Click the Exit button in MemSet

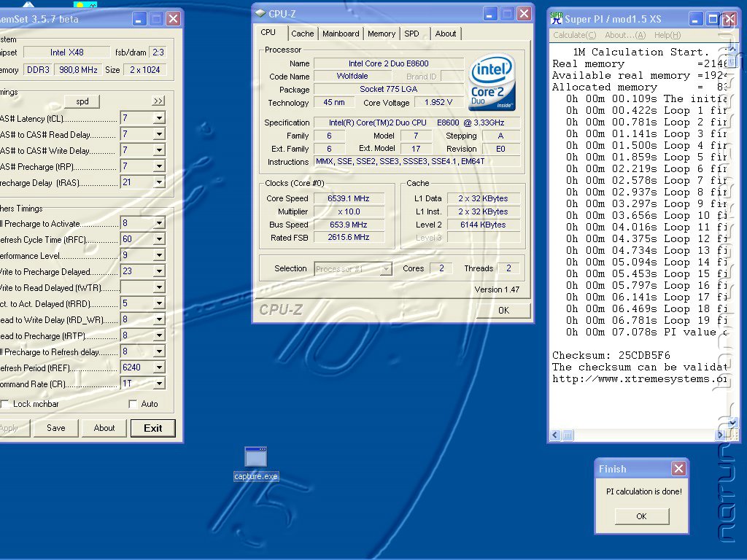tap(153, 427)
